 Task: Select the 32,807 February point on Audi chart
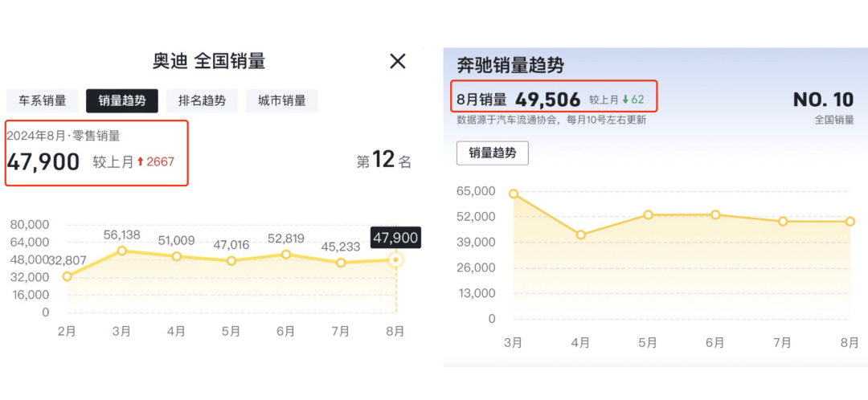tap(67, 276)
